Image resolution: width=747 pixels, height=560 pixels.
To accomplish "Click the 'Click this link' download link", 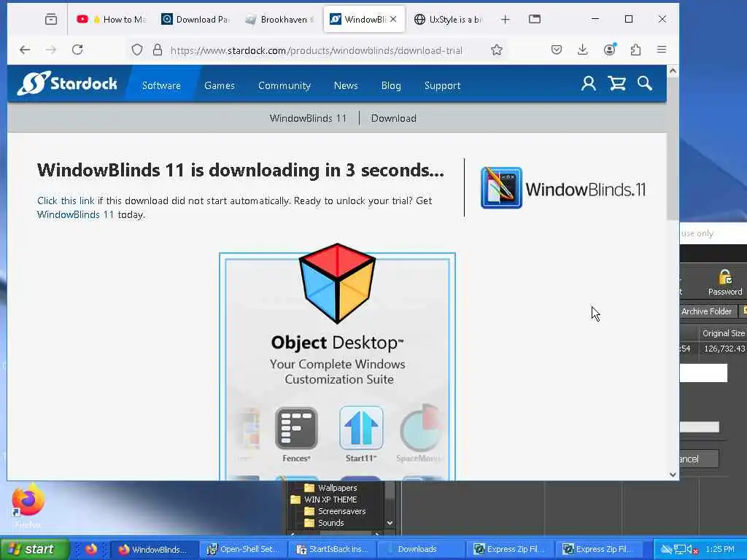I will 66,201.
